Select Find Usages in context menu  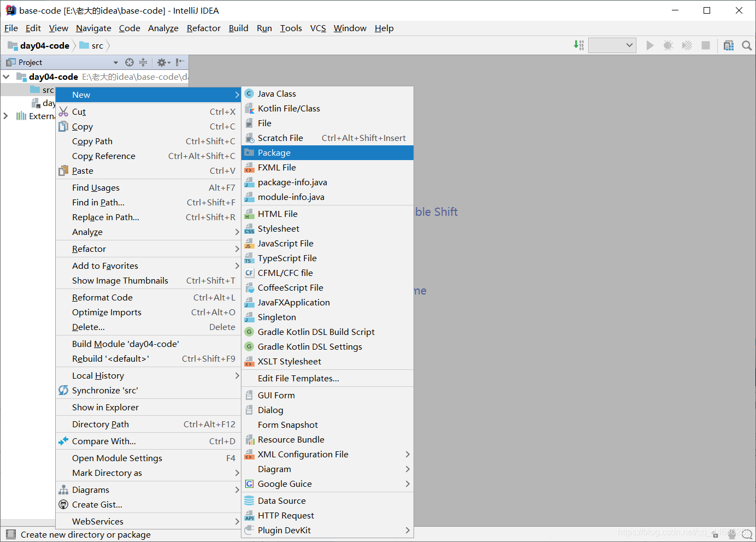[x=148, y=188]
